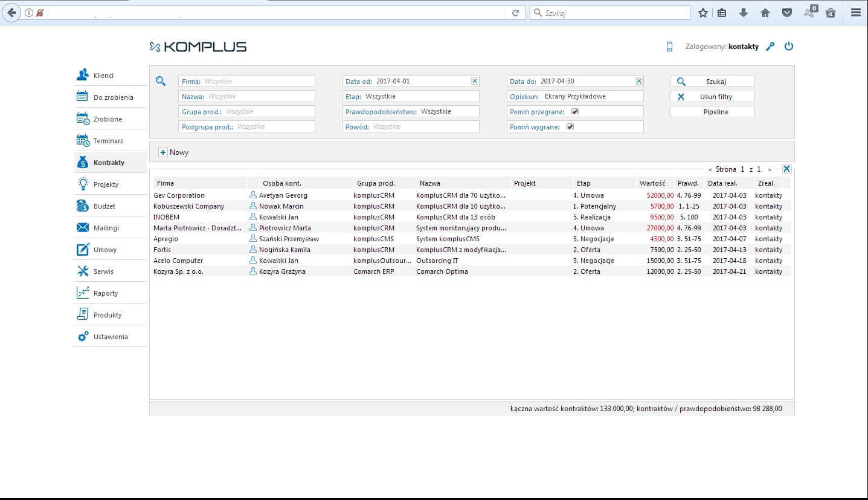The image size is (868, 500).
Task: Click the Usuń filtry button
Action: point(713,96)
